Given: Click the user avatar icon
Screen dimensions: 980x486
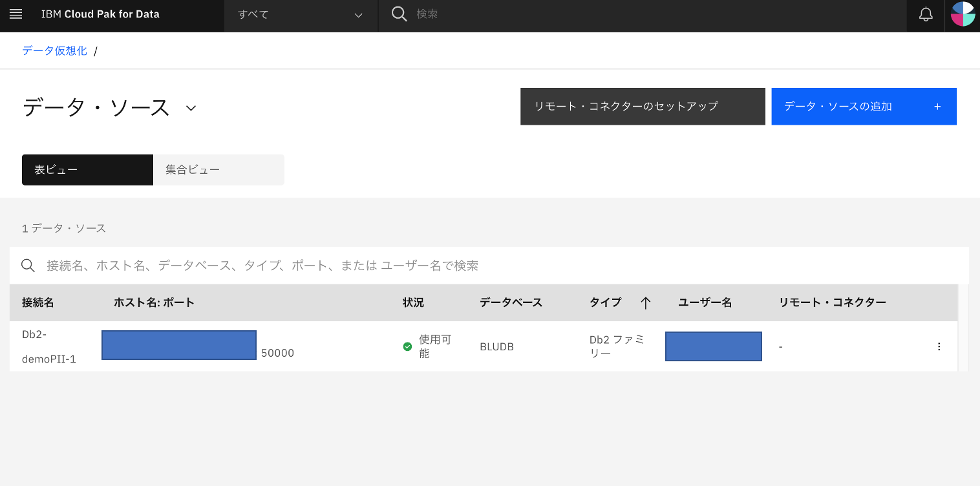Looking at the screenshot, I should click(x=963, y=14).
